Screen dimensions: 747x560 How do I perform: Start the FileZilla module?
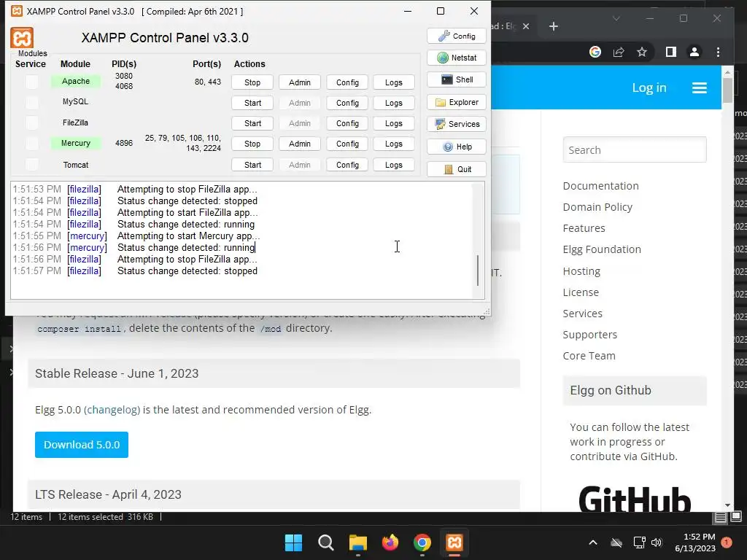(x=252, y=123)
